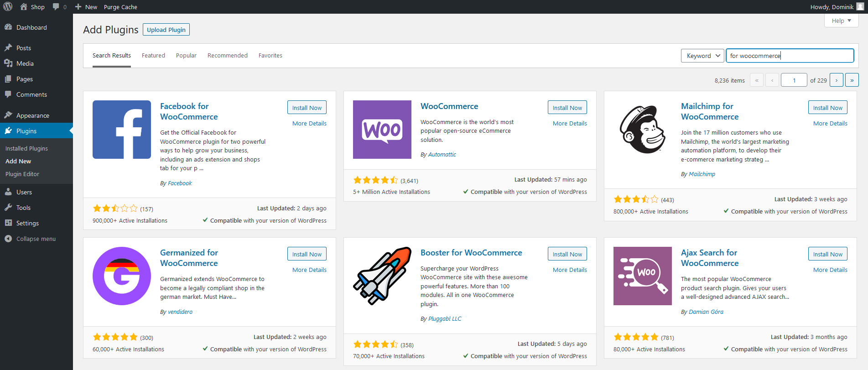Expand the Help panel
The height and width of the screenshot is (370, 868).
(842, 21)
